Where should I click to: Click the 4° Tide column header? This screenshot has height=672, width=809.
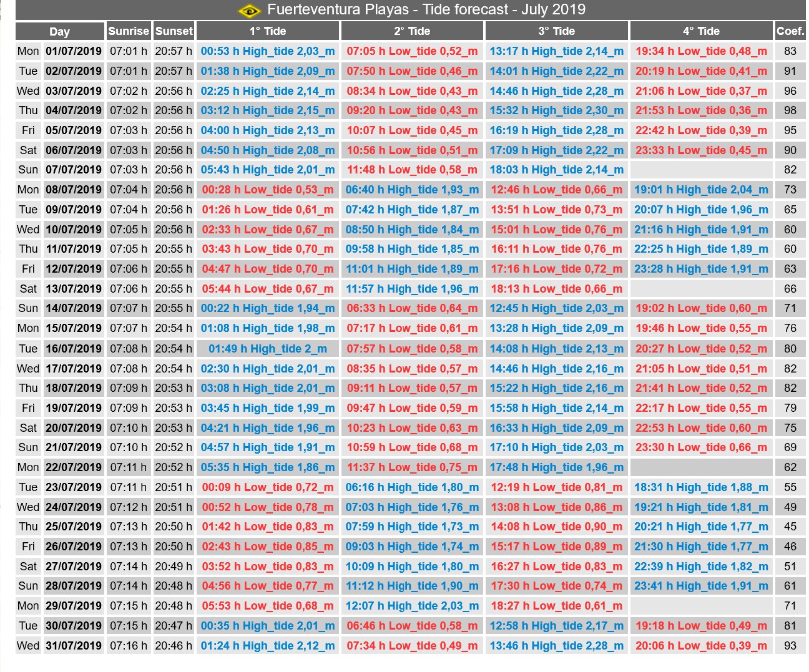701,31
